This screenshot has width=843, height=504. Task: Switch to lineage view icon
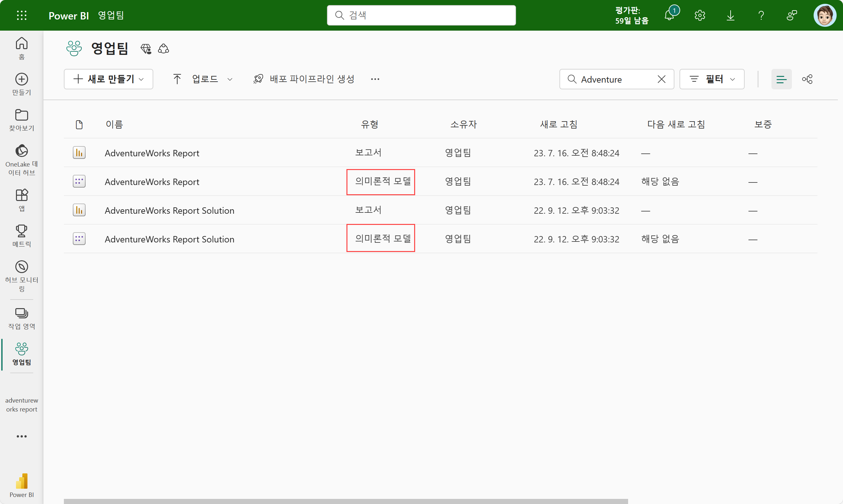click(x=807, y=79)
